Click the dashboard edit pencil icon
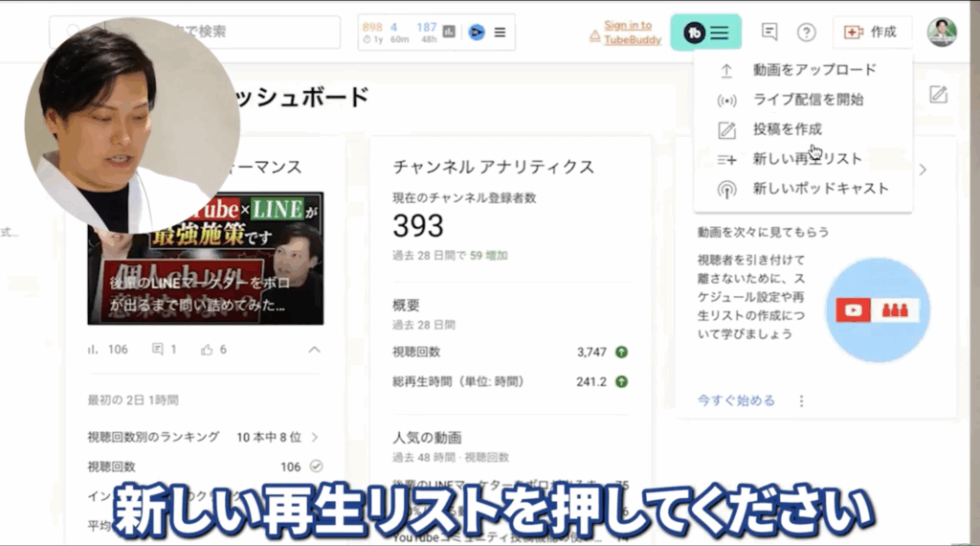The image size is (980, 546). point(938,94)
